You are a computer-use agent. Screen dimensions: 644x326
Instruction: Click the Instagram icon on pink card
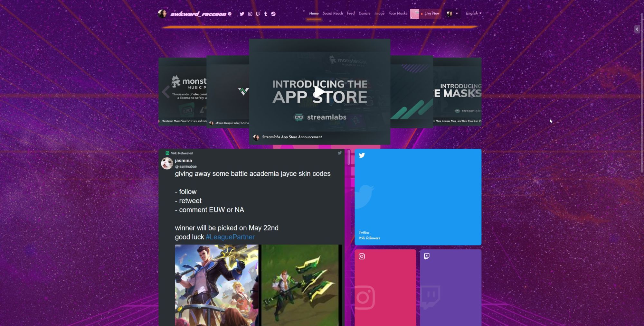pos(362,256)
